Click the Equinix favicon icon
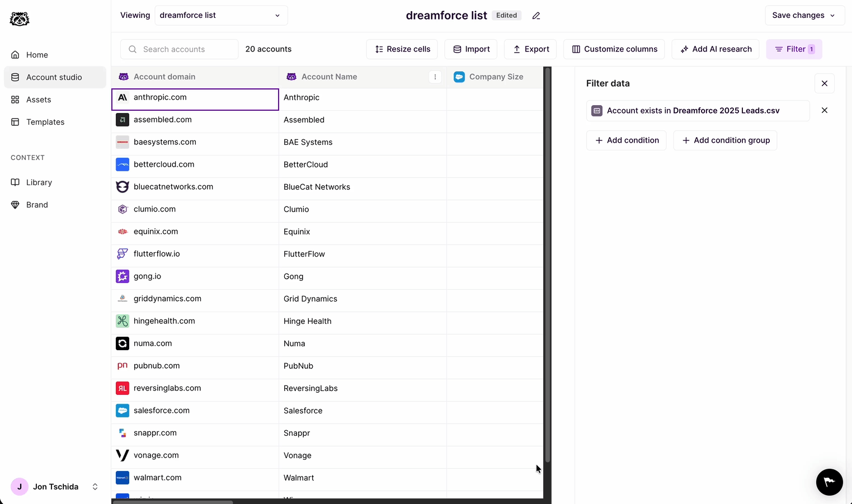The height and width of the screenshot is (504, 852). (123, 232)
